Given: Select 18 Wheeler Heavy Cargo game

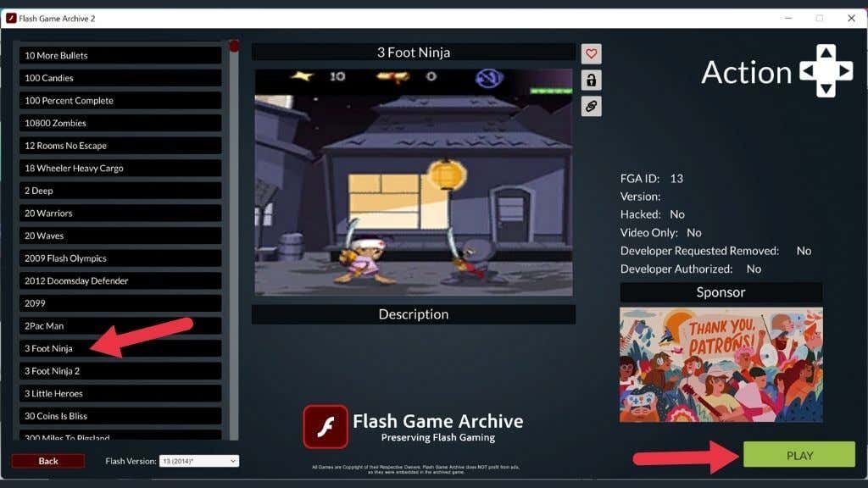Looking at the screenshot, I should (x=120, y=168).
